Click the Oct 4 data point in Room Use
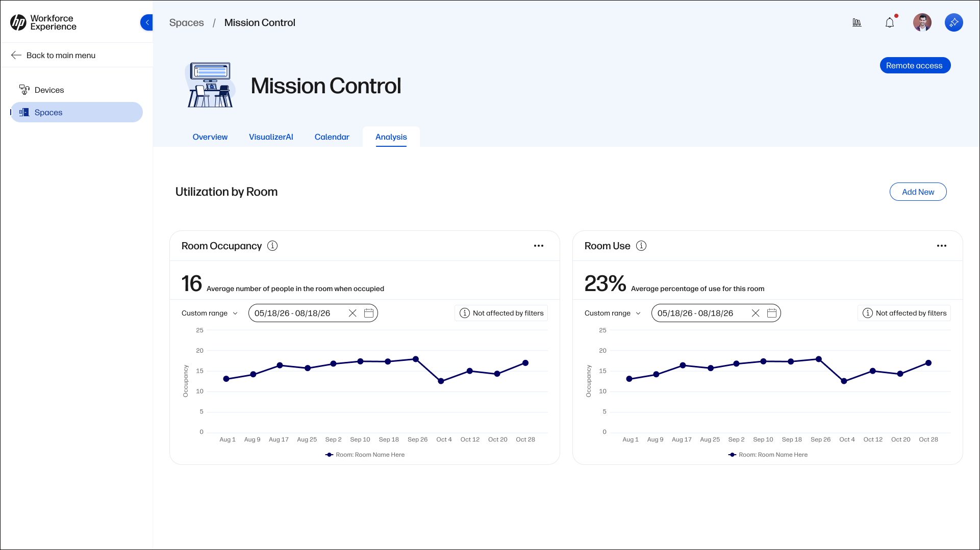980x550 pixels. pyautogui.click(x=844, y=381)
